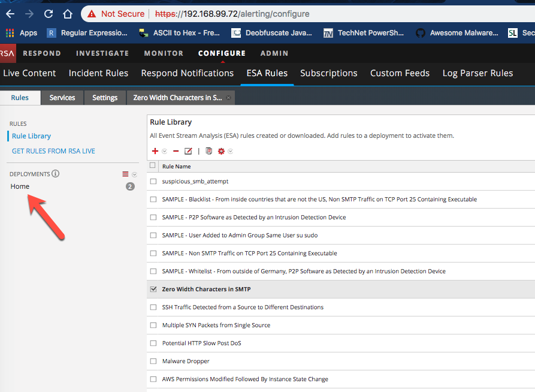535x392 pixels.
Task: Open GET RULES FROM RSA LIVE link
Action: pyautogui.click(x=53, y=151)
